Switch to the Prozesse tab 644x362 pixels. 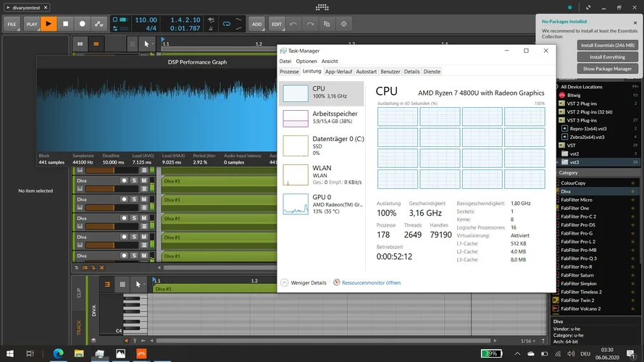click(289, 72)
